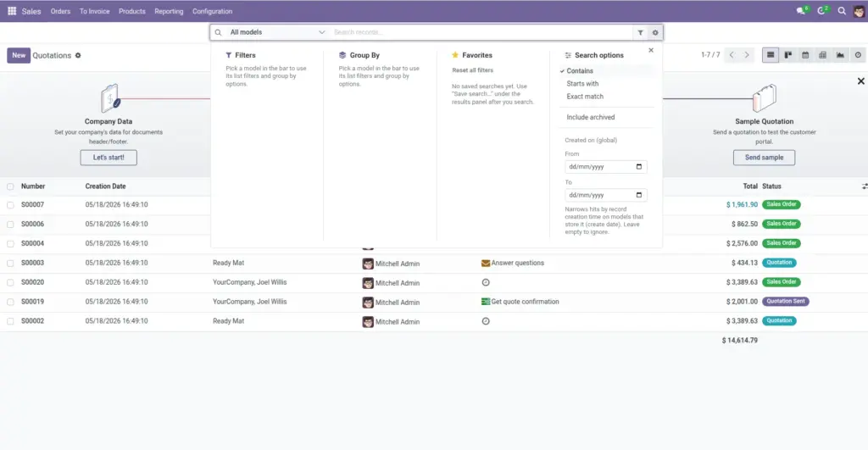
Task: Focus the Search records input field
Action: (x=481, y=33)
